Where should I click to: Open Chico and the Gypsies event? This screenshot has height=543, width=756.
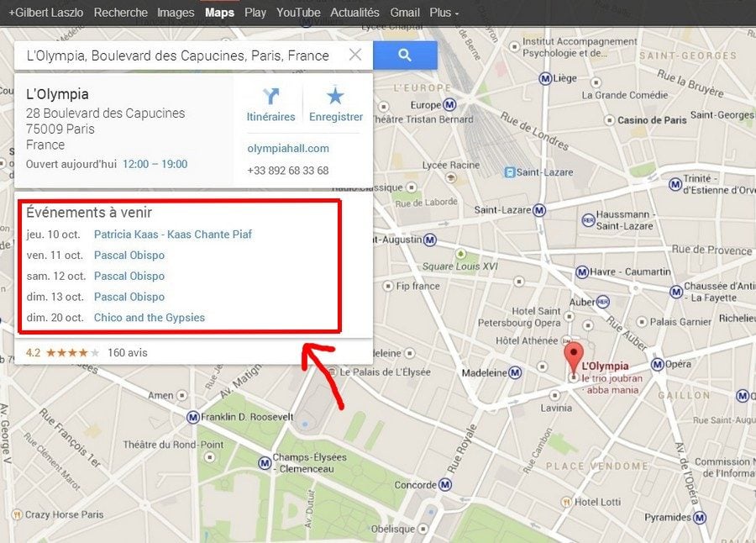pyautogui.click(x=150, y=317)
